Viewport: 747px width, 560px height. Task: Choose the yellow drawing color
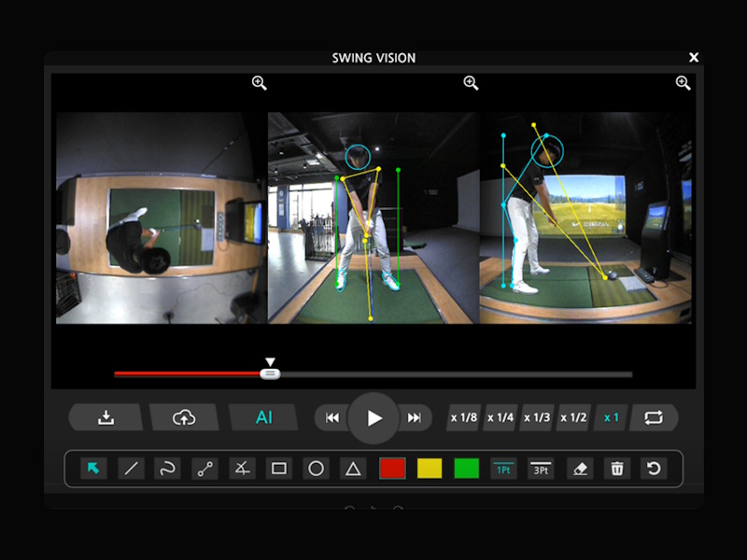[x=430, y=469]
